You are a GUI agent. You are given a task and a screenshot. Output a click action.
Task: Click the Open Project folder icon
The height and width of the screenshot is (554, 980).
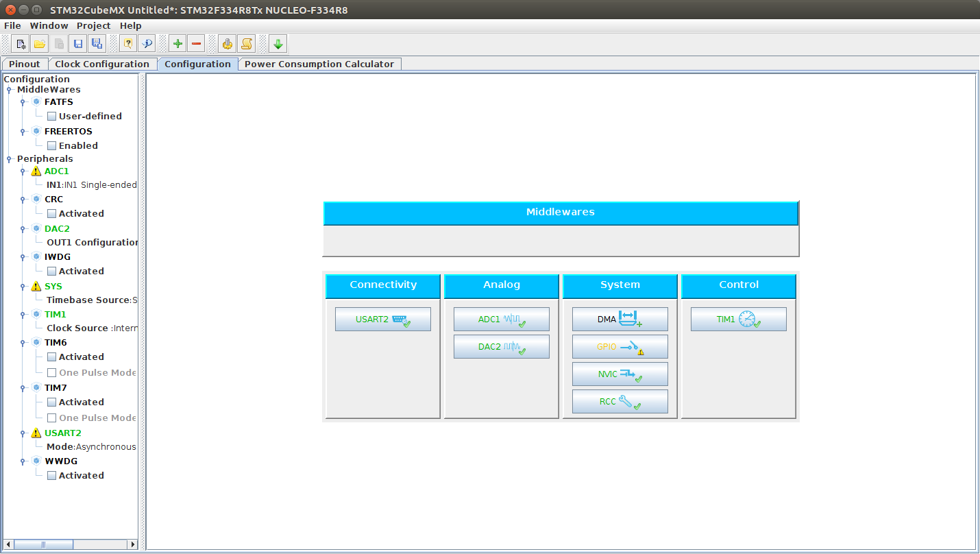[40, 44]
